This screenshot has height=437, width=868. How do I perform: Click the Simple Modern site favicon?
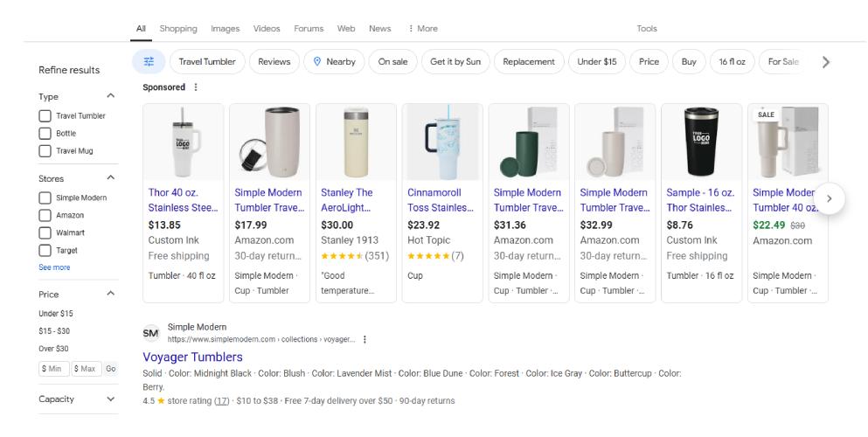click(x=150, y=333)
